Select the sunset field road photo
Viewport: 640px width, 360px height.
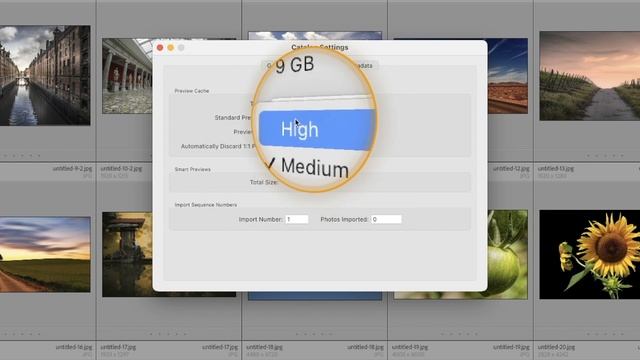(45, 254)
